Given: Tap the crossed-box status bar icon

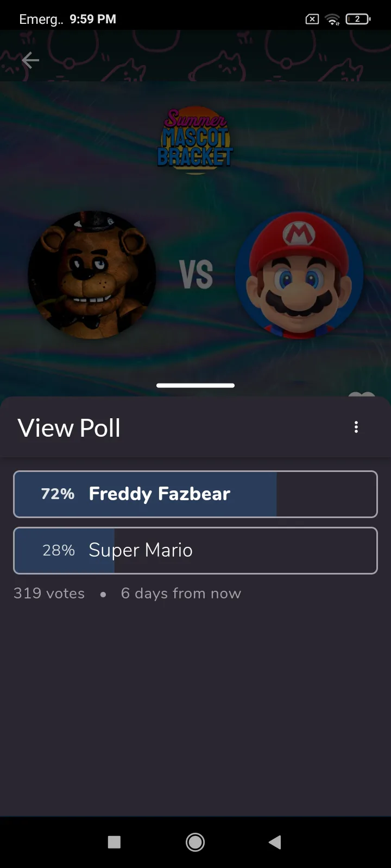Looking at the screenshot, I should tap(312, 20).
